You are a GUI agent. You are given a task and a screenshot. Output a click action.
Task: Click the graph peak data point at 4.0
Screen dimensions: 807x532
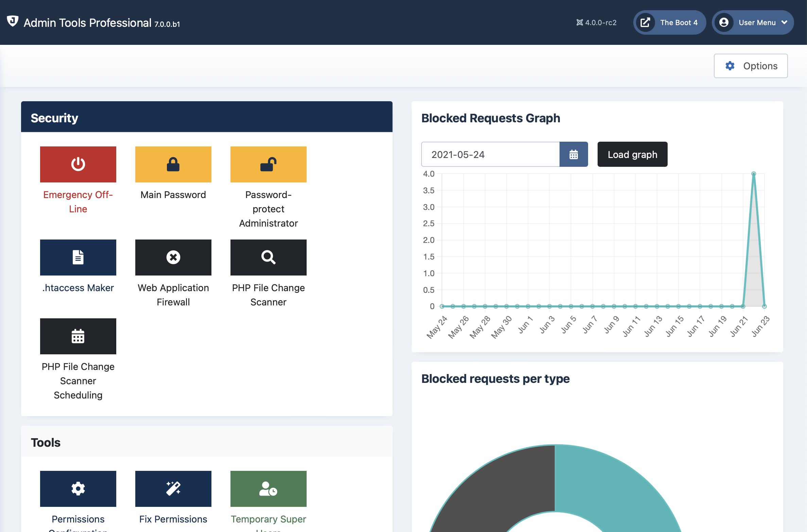pyautogui.click(x=754, y=174)
